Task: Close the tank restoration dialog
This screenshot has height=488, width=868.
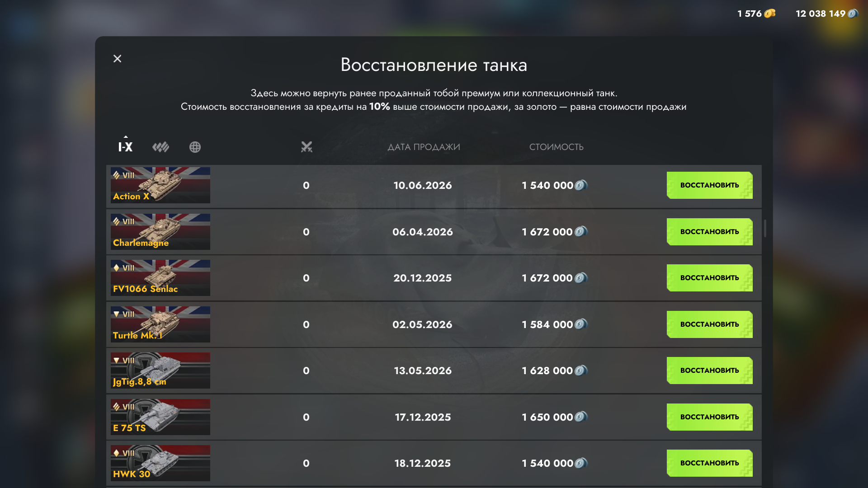Action: point(117,59)
